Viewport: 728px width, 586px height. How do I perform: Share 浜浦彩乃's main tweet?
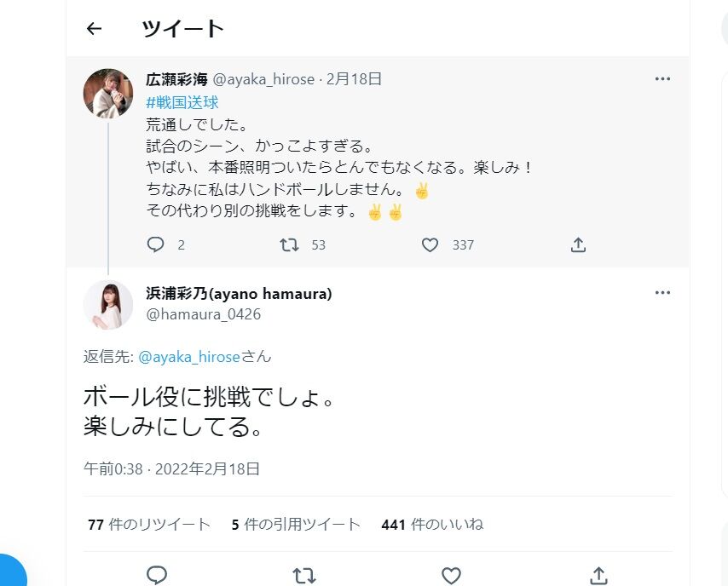[x=598, y=575]
